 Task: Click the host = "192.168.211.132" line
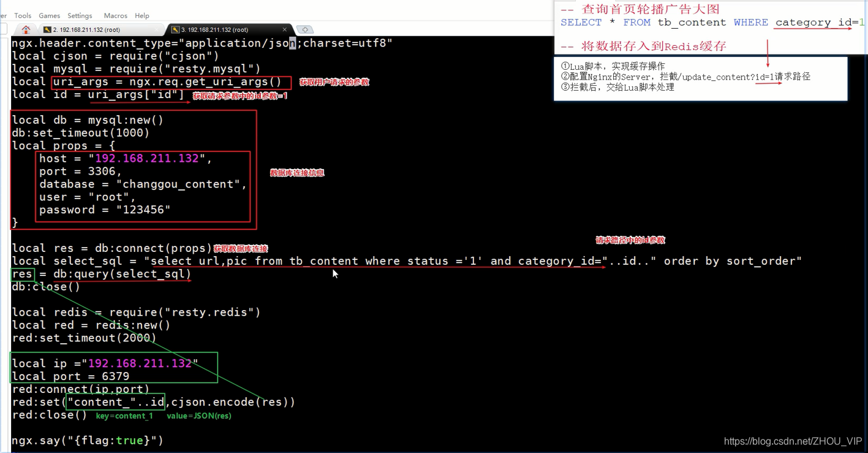click(126, 159)
